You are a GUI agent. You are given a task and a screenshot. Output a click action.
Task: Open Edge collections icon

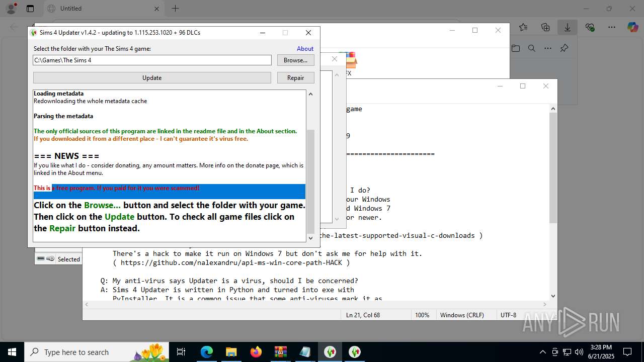pyautogui.click(x=545, y=28)
